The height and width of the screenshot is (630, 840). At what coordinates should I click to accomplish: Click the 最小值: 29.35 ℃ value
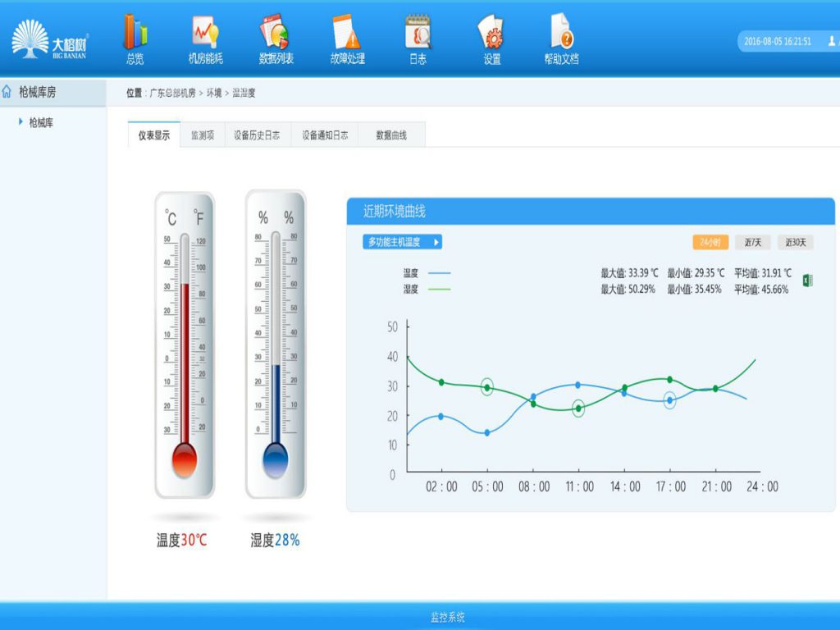pyautogui.click(x=696, y=273)
